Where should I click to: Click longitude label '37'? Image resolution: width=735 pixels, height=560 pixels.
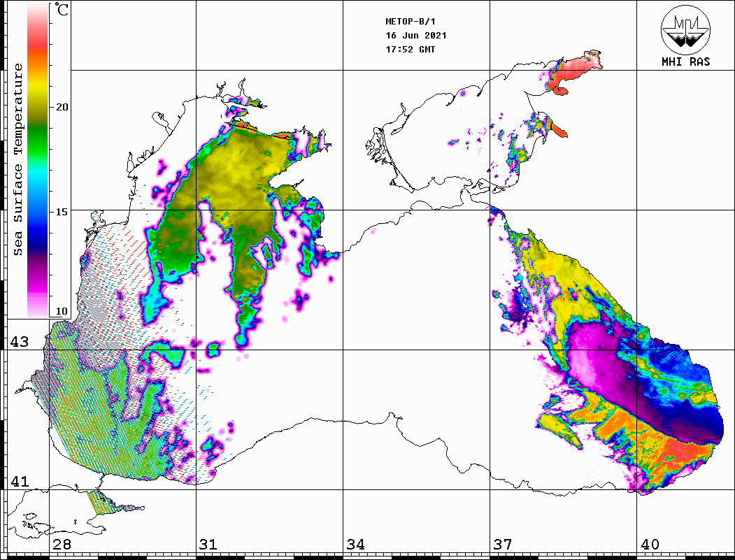pos(503,545)
